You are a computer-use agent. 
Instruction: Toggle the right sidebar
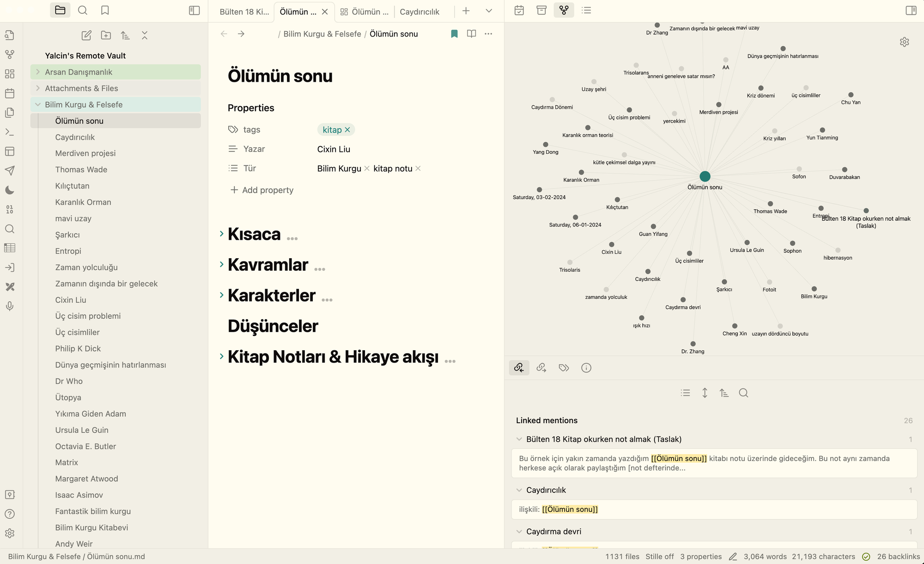pos(911,10)
